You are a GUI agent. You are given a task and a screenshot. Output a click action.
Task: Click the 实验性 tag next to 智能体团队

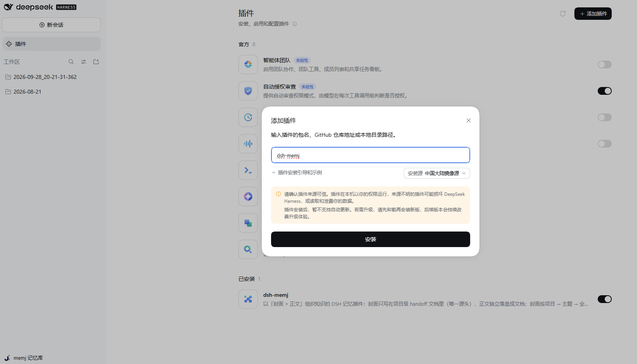coord(302,61)
